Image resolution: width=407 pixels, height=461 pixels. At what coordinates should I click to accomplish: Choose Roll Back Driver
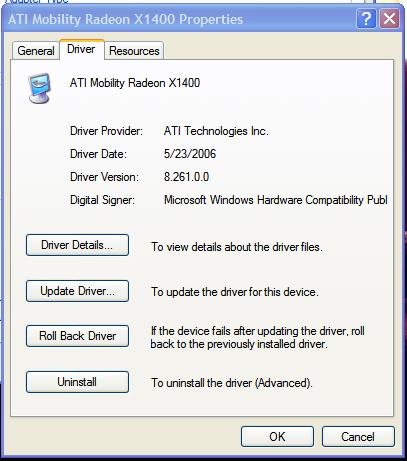tap(77, 336)
